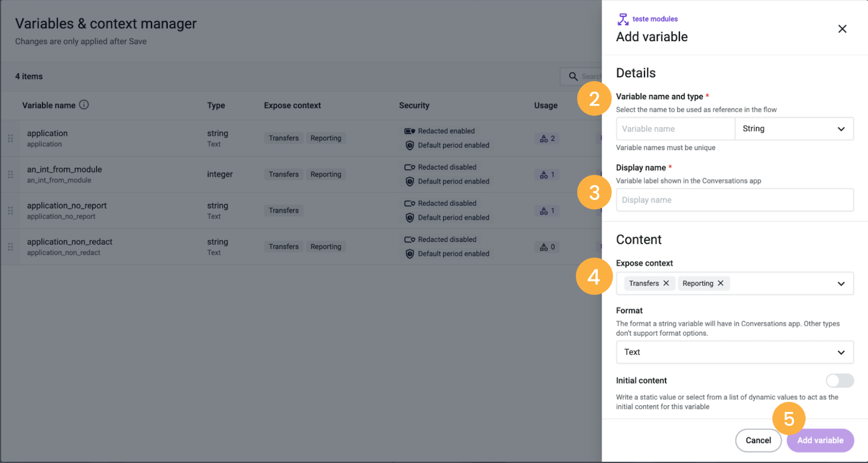Click the 4 items count label
This screenshot has height=463, width=868.
click(x=29, y=76)
